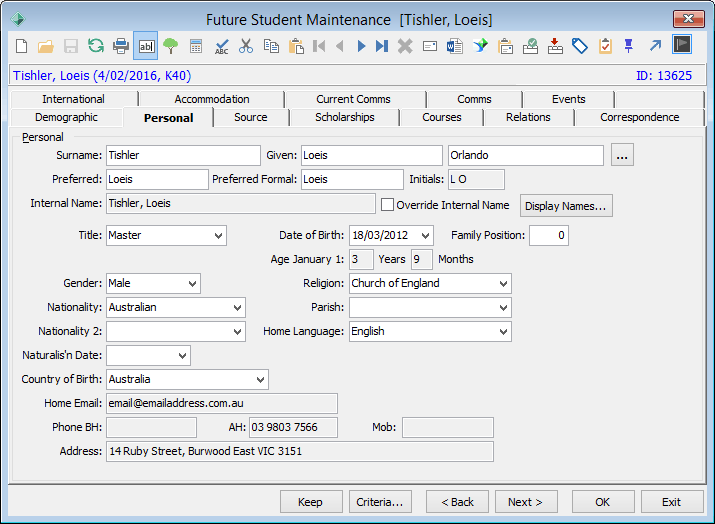Click the Exit button
715x524 pixels.
tap(672, 502)
